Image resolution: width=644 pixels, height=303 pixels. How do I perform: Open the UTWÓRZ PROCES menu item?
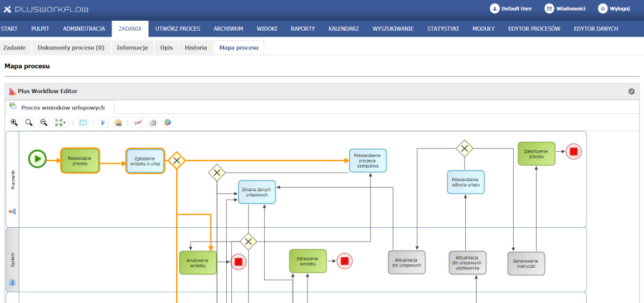pyautogui.click(x=178, y=29)
